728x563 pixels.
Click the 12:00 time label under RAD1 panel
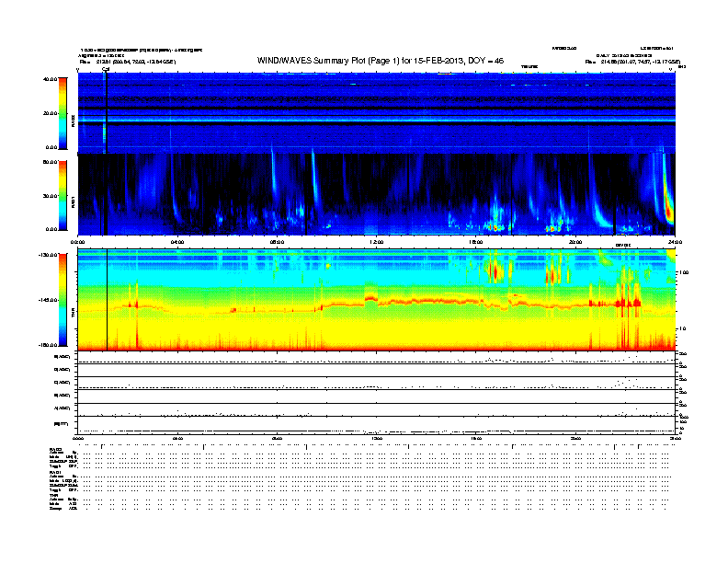click(376, 242)
